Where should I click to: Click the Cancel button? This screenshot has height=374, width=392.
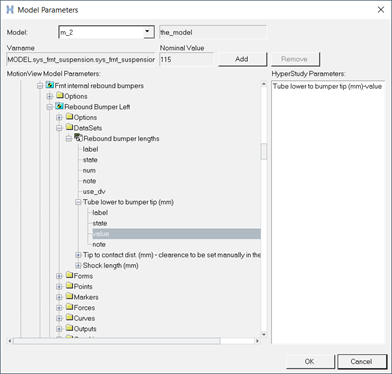point(362,361)
